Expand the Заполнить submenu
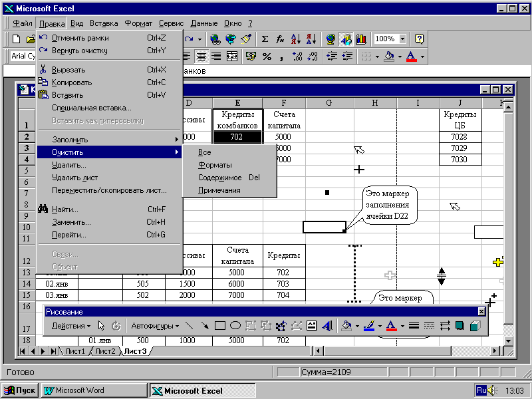The width and height of the screenshot is (532, 399). (109, 140)
